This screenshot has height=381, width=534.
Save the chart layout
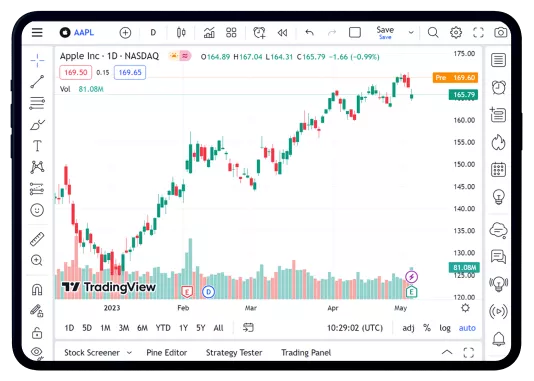tap(385, 33)
